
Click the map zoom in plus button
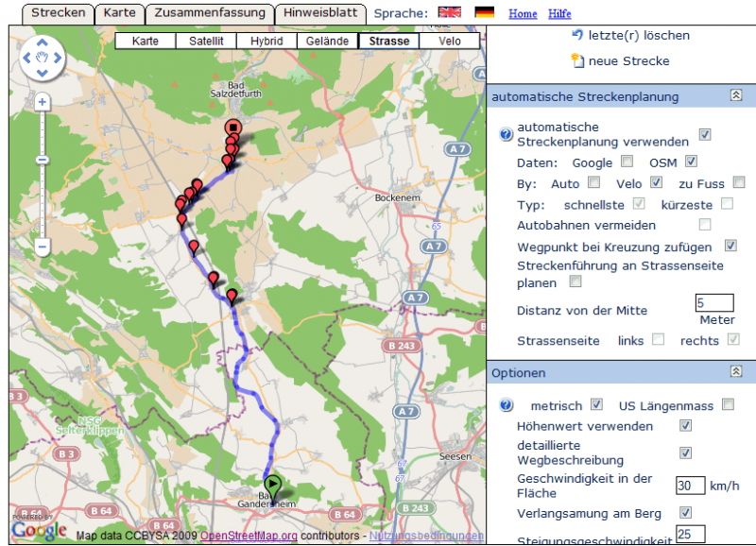point(42,102)
